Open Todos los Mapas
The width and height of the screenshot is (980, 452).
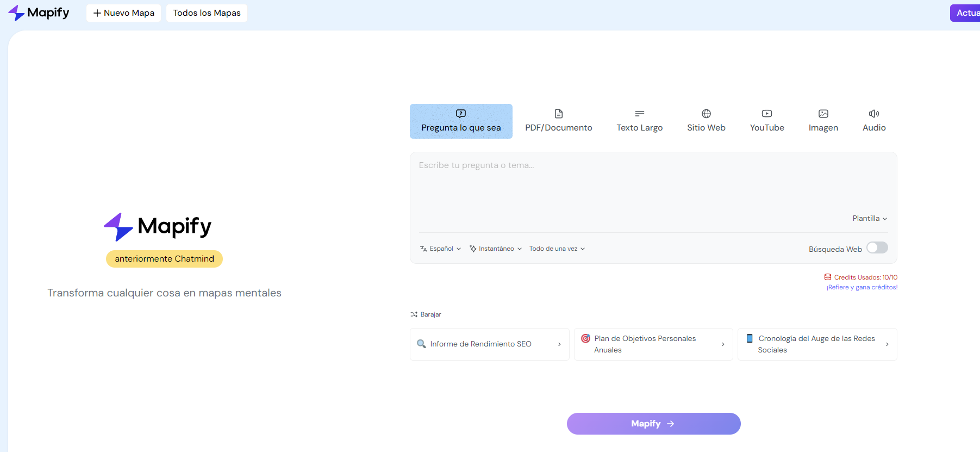[207, 13]
